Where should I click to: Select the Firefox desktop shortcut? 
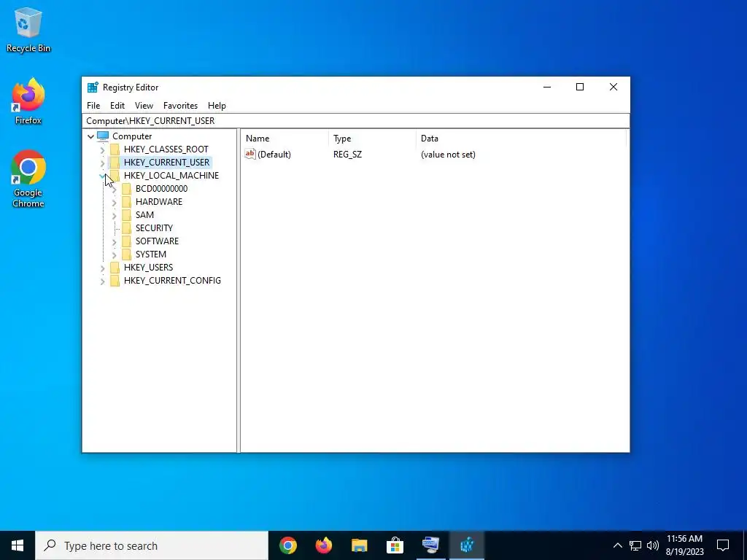point(28,101)
